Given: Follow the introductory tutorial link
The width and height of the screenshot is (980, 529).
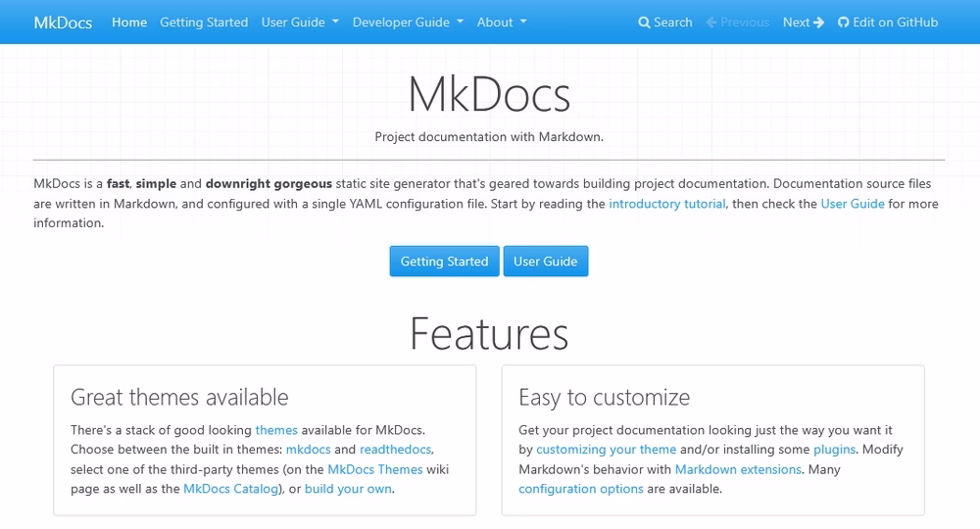Looking at the screenshot, I should pyautogui.click(x=666, y=204).
